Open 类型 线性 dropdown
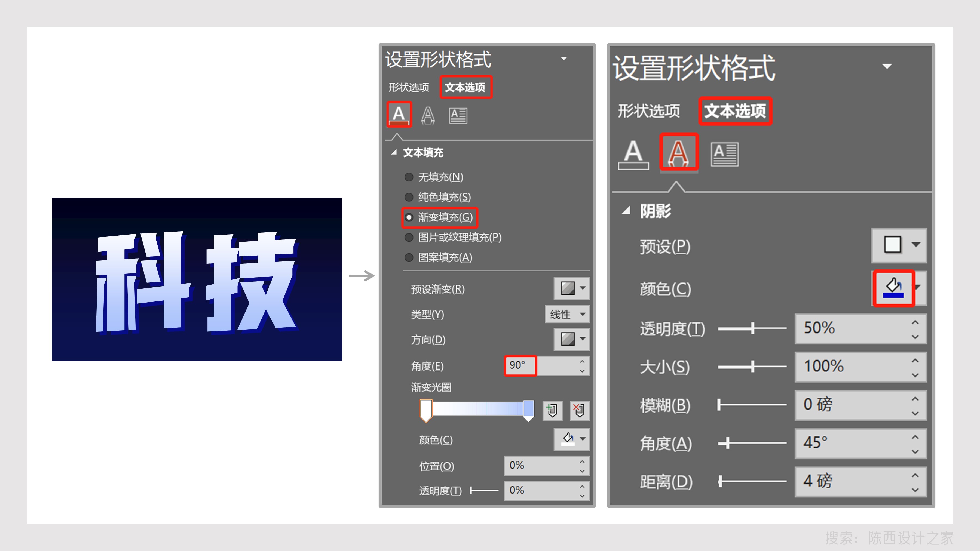Image resolution: width=980 pixels, height=551 pixels. [567, 315]
